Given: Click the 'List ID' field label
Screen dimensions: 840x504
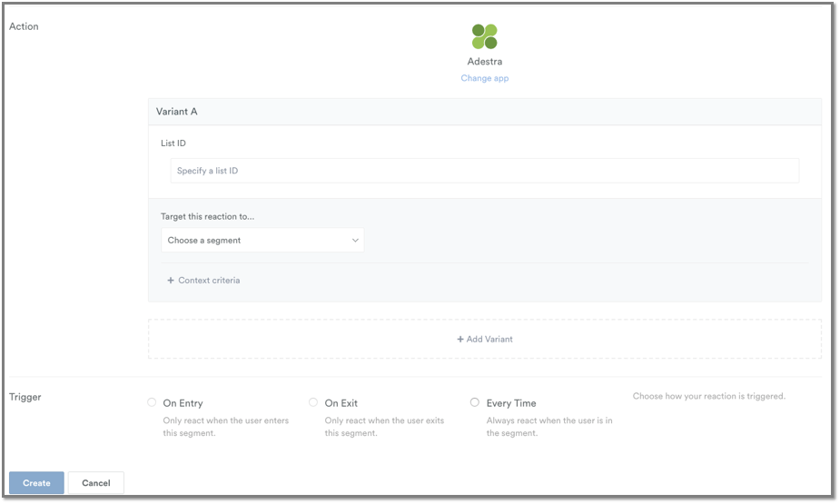Looking at the screenshot, I should click(173, 143).
